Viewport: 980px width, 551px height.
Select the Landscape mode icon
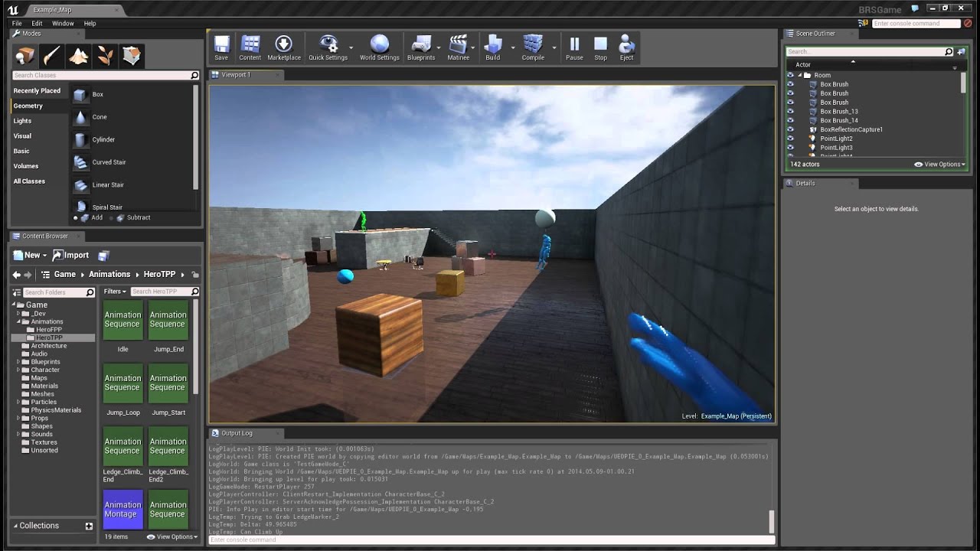(x=78, y=56)
